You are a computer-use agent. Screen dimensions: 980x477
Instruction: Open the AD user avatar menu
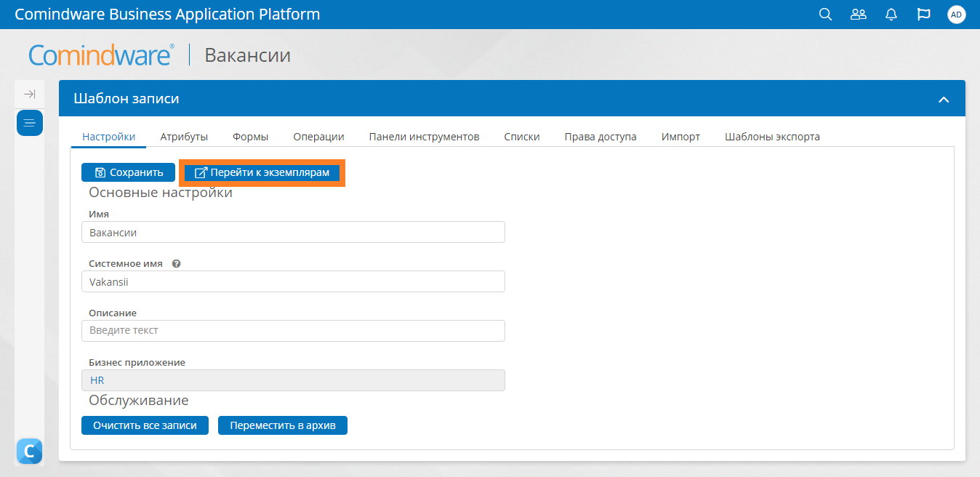[957, 15]
